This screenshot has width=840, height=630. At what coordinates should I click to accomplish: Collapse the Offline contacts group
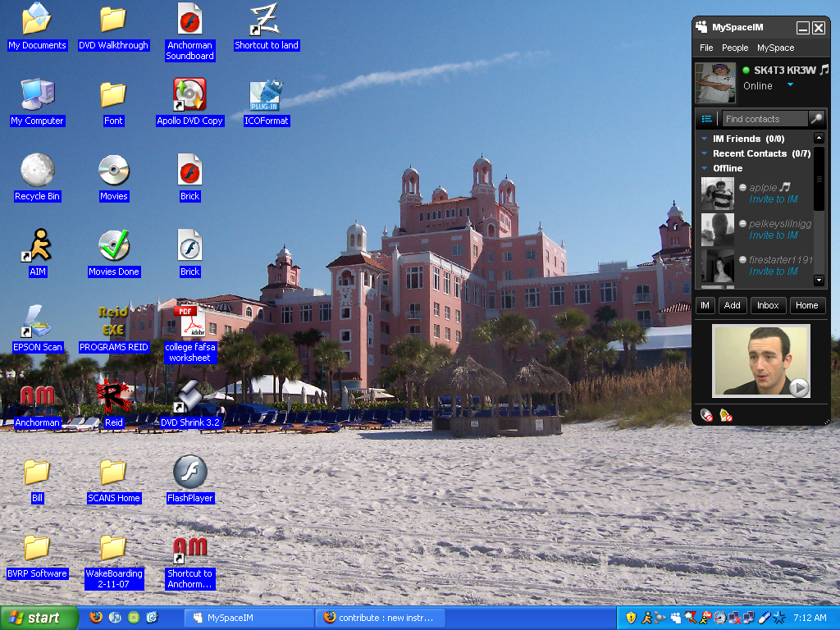pos(703,167)
